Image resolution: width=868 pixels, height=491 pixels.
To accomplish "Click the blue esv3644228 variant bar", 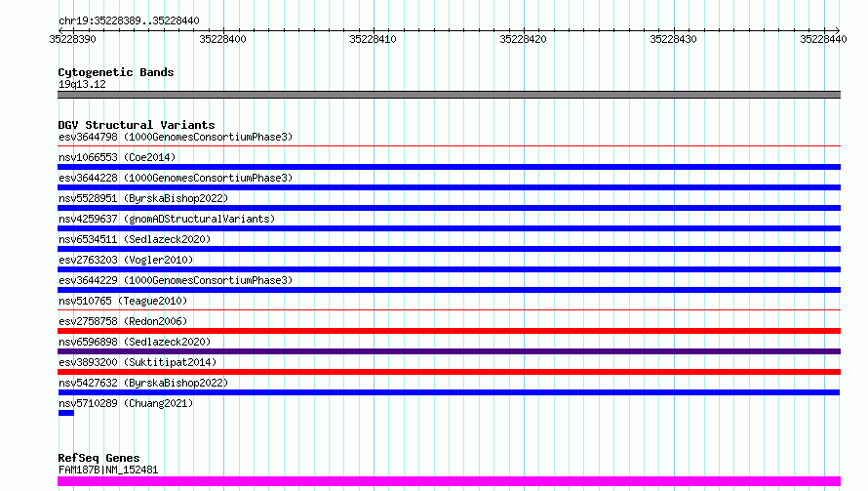I will (449, 187).
